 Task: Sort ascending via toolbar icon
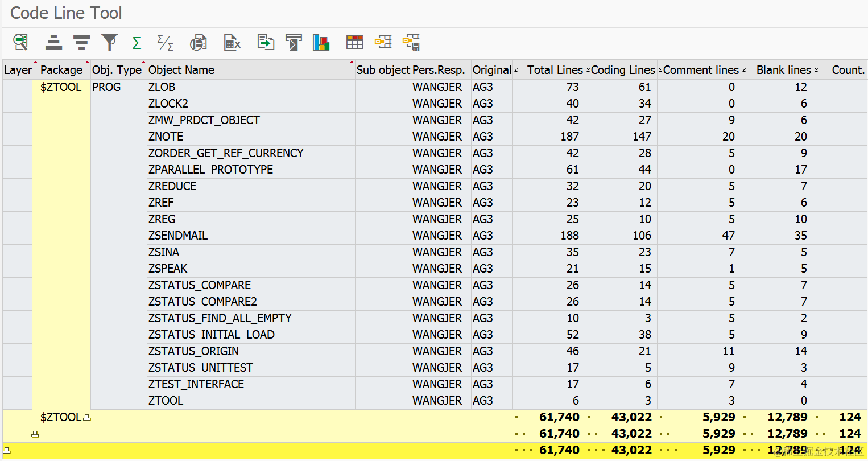point(53,42)
